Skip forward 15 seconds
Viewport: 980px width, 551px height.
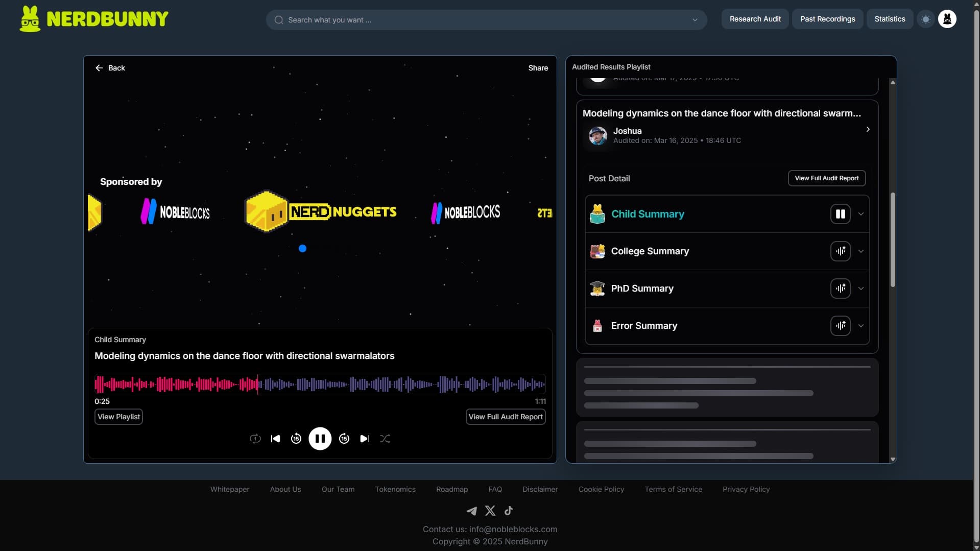click(344, 439)
